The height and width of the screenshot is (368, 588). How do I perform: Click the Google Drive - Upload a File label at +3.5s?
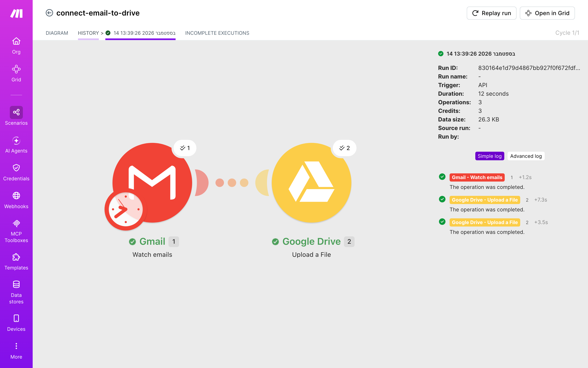(x=485, y=222)
